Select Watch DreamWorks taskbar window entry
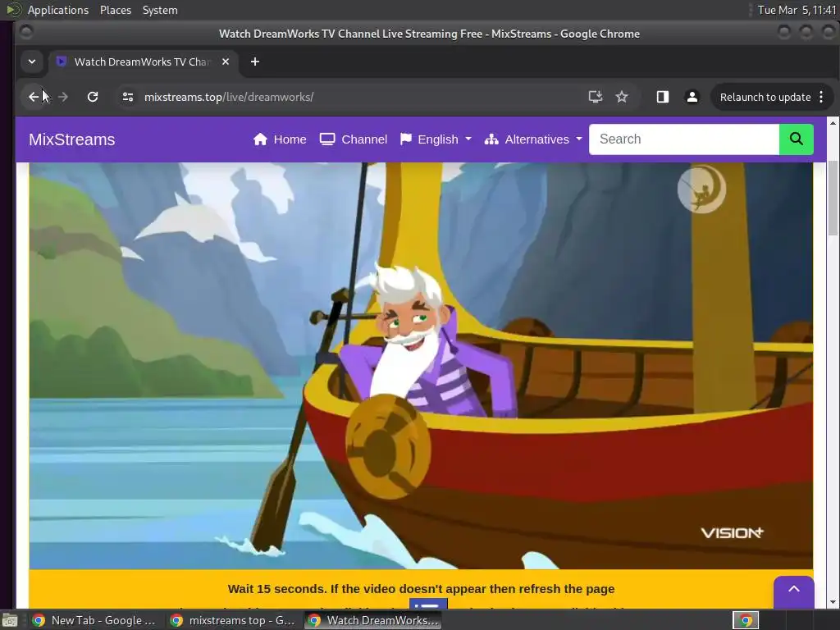The width and height of the screenshot is (840, 630). pos(373,620)
